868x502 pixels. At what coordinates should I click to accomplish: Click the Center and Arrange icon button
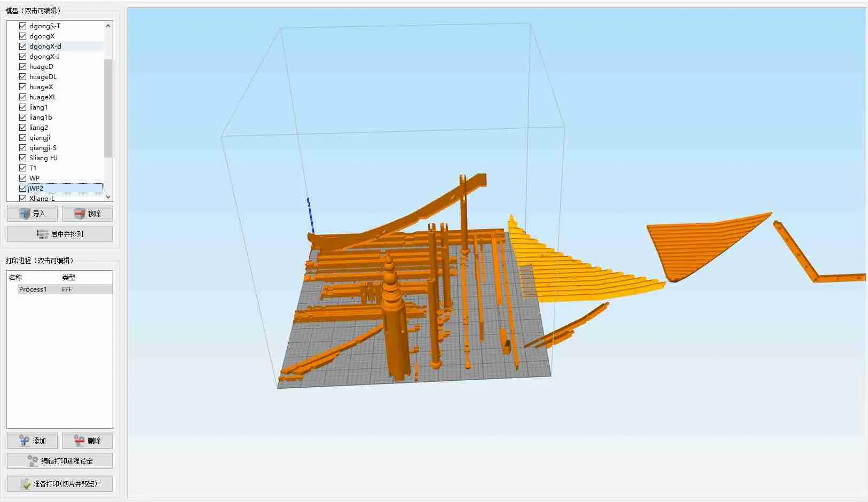(x=60, y=234)
